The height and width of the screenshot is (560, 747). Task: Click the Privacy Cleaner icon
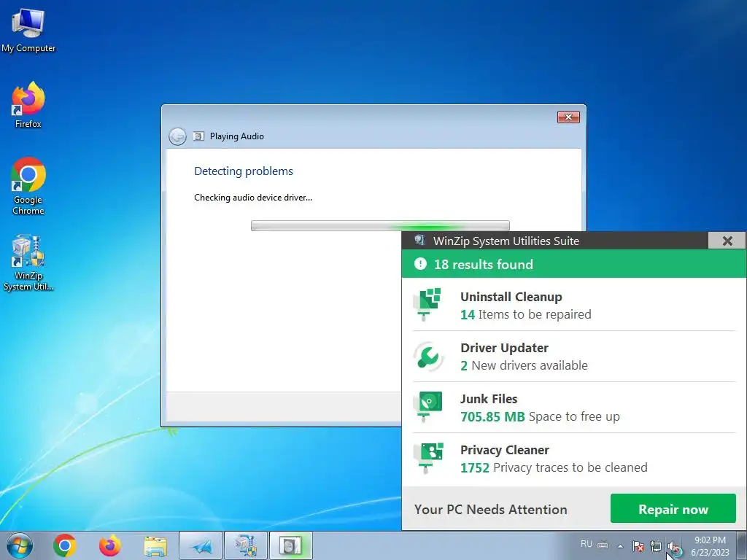[429, 458]
